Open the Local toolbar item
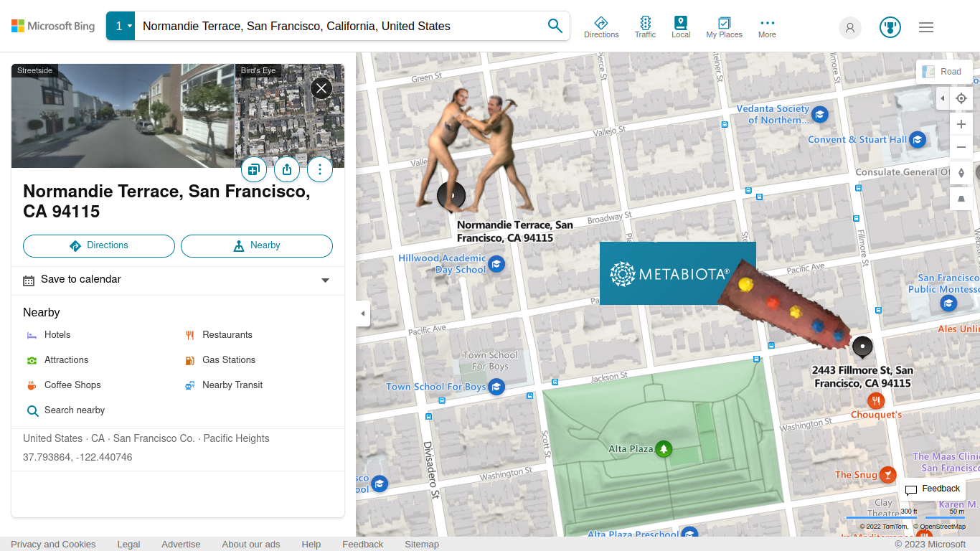Viewport: 980px width, 551px height. pyautogui.click(x=681, y=27)
